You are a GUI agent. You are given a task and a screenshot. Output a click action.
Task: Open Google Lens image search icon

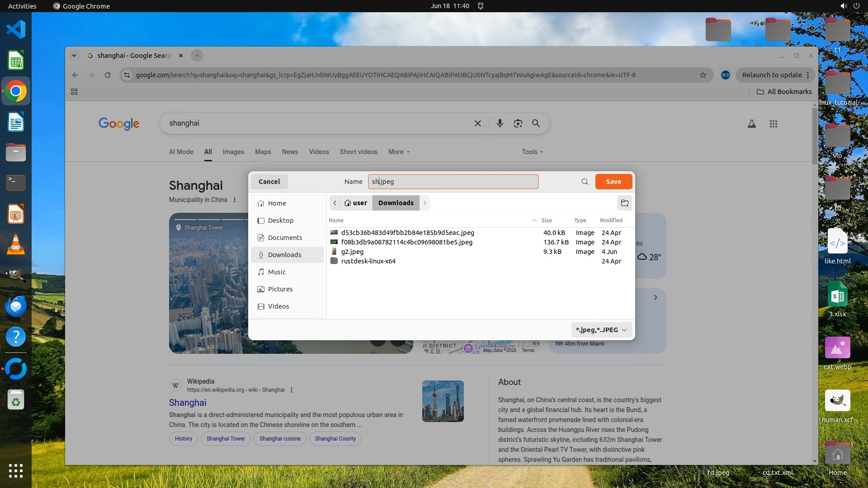[518, 123]
